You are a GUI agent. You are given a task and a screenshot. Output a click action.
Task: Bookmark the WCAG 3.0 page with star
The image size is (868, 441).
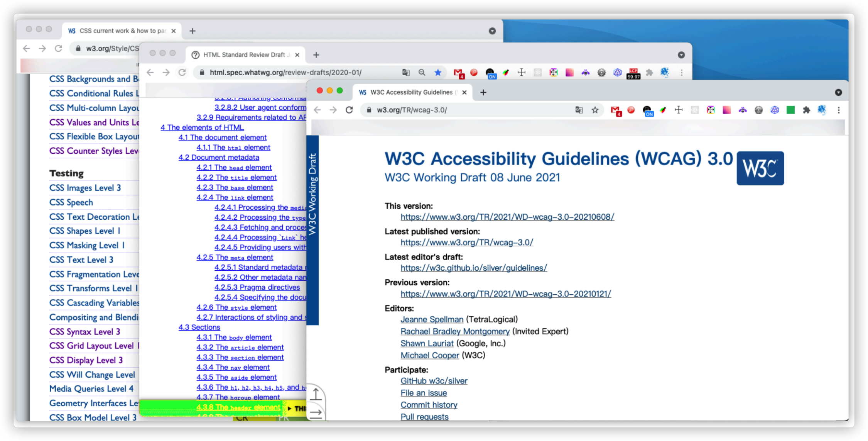tap(595, 110)
